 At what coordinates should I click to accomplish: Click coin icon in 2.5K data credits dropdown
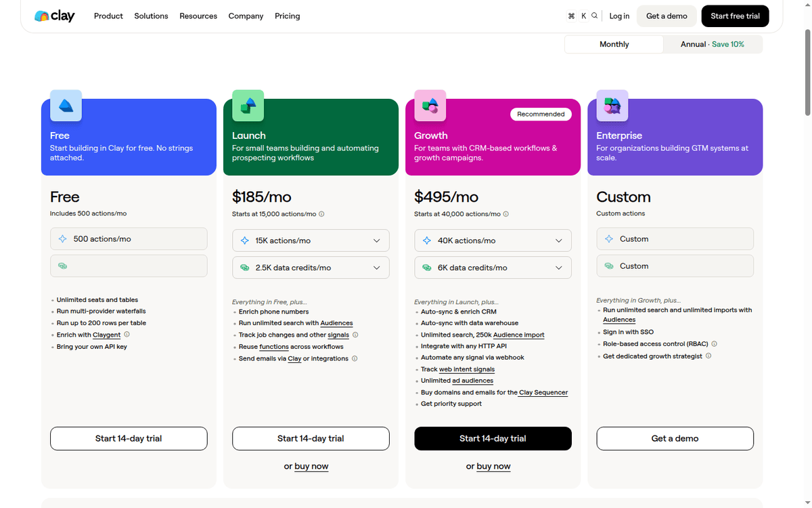[245, 268]
